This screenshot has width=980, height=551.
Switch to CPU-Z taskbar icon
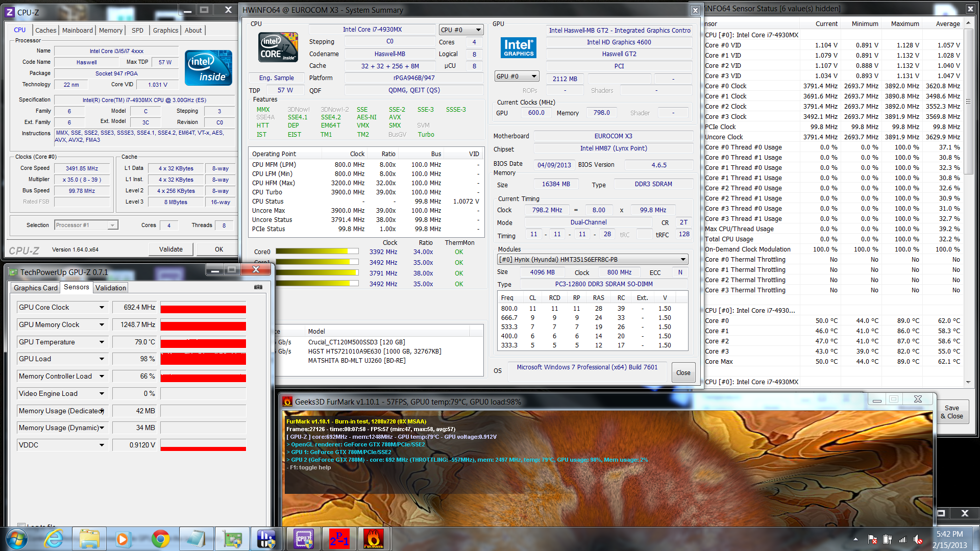point(304,539)
